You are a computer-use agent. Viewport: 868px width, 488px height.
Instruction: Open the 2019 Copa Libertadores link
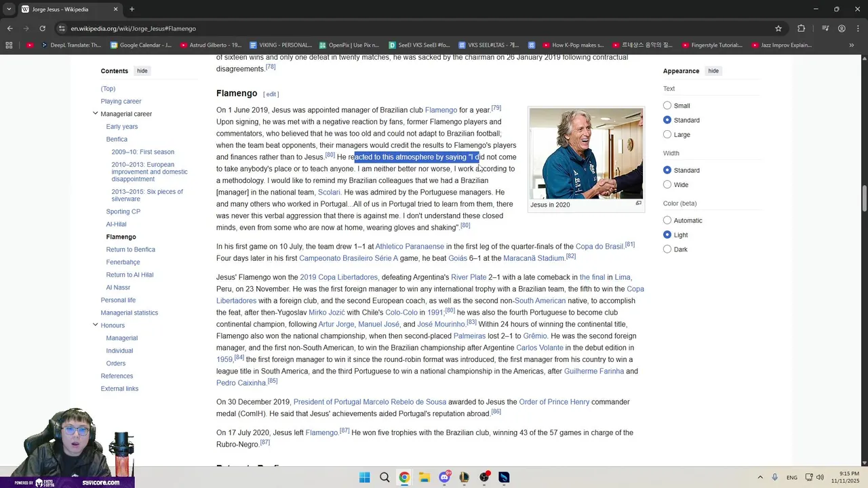[x=338, y=277]
